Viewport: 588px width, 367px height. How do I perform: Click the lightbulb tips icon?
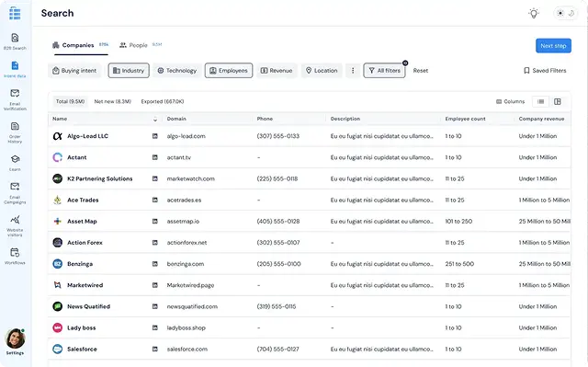[533, 14]
